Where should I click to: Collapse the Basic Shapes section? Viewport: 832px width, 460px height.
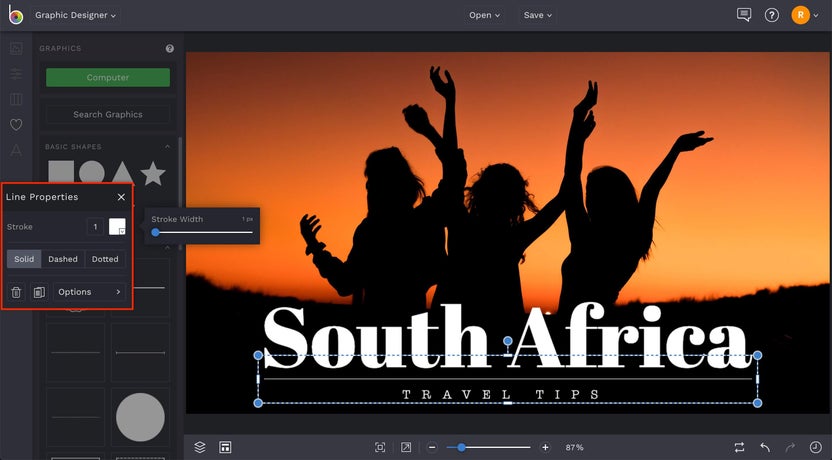point(167,147)
